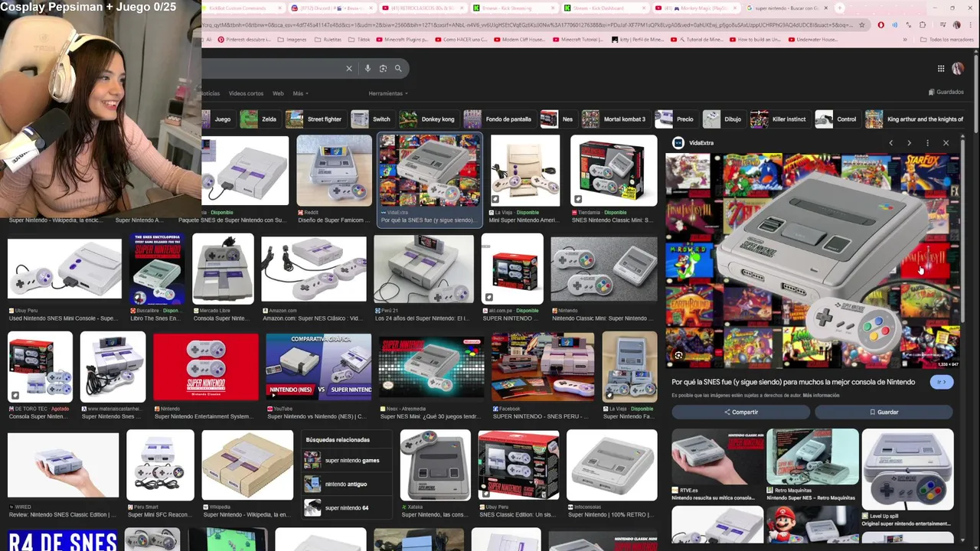This screenshot has height=551, width=980.
Task: Click the Opera extension icon in the toolbar
Action: [881, 25]
